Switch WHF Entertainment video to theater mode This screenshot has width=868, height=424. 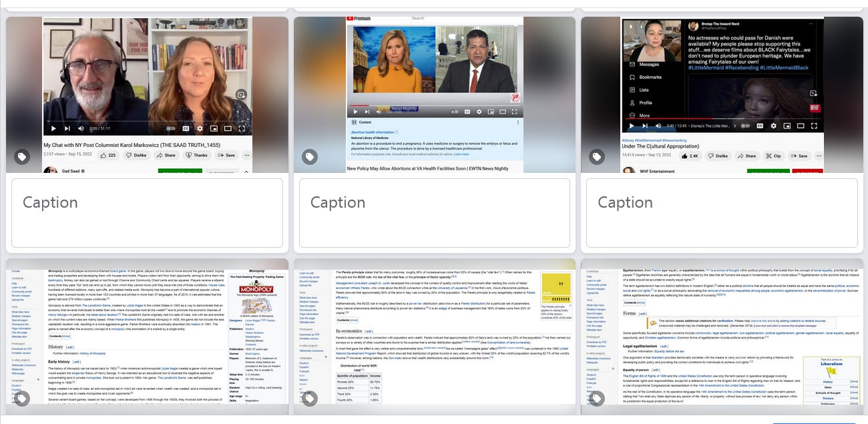pos(800,126)
